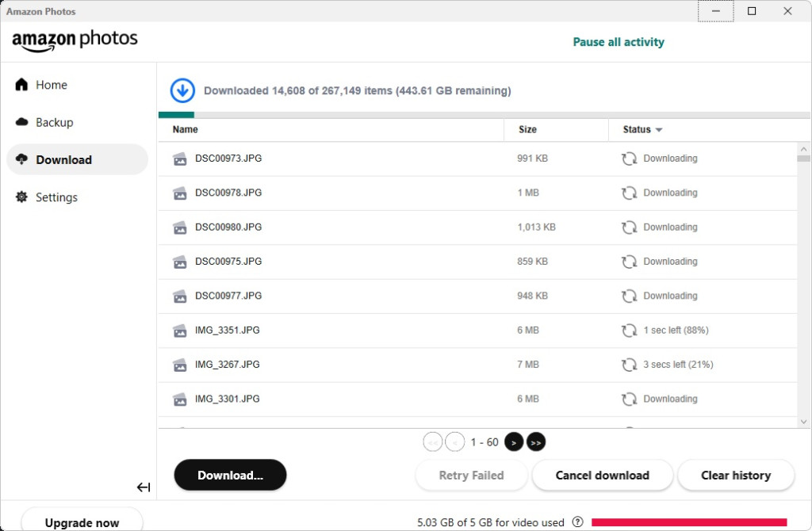Select the Download menu item
This screenshot has width=812, height=531.
coord(77,159)
